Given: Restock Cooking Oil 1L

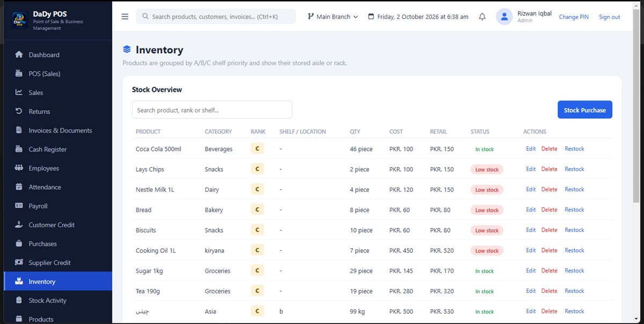Looking at the screenshot, I should (x=574, y=250).
